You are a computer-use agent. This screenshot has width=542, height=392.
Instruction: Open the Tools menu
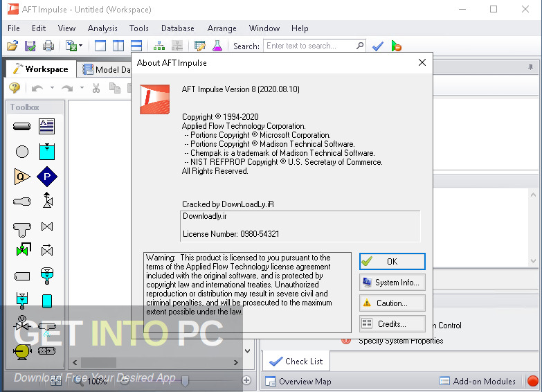click(x=139, y=28)
